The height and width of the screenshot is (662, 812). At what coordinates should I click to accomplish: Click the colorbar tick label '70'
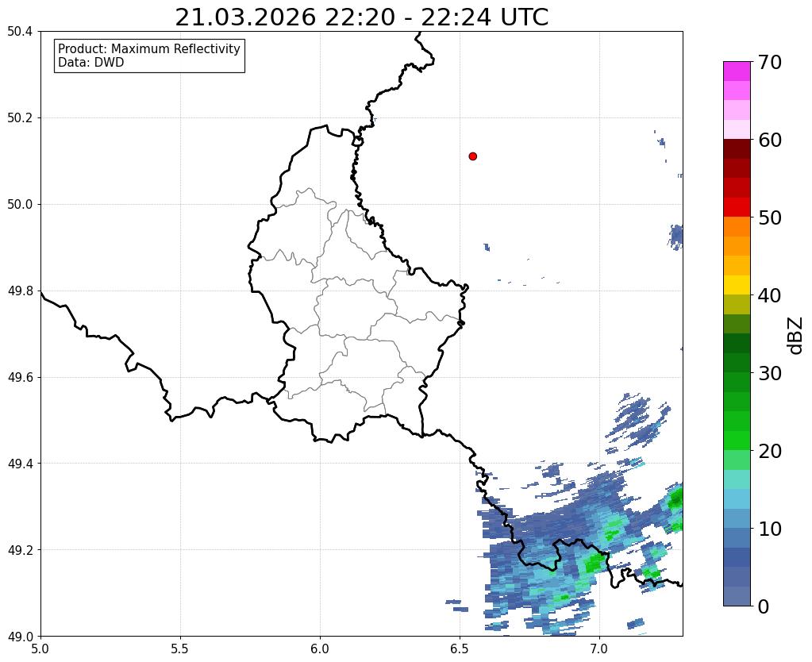[x=770, y=62]
